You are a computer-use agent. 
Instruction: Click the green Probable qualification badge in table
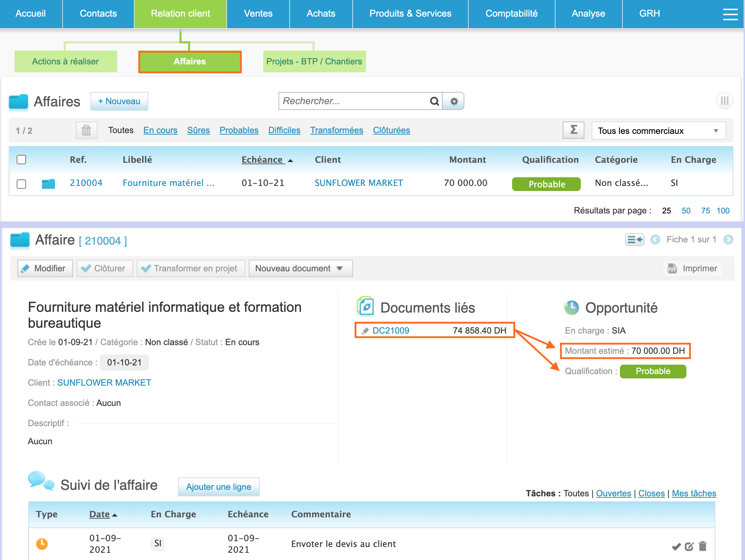coord(546,184)
